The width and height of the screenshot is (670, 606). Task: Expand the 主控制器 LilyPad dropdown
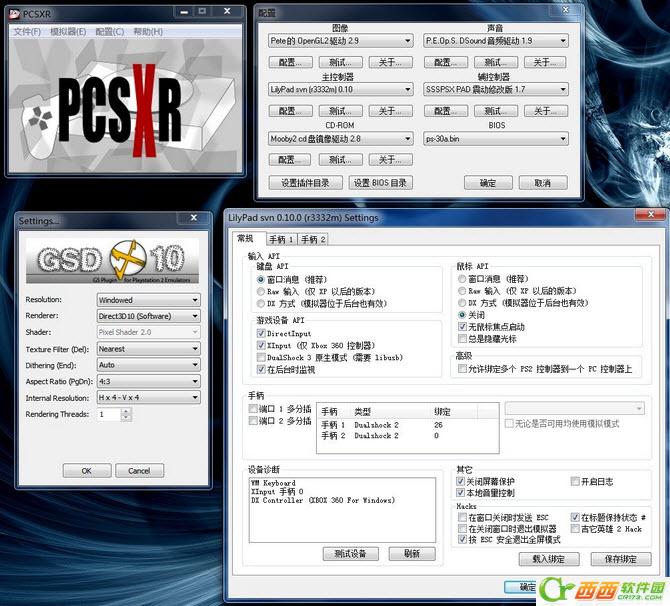[408, 89]
